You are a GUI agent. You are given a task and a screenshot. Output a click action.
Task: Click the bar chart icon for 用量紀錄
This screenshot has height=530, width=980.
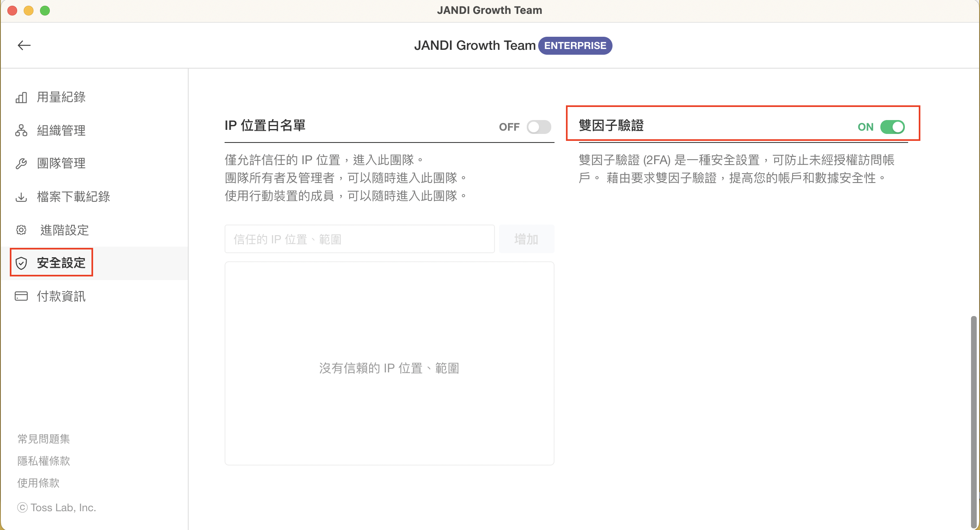pos(21,98)
